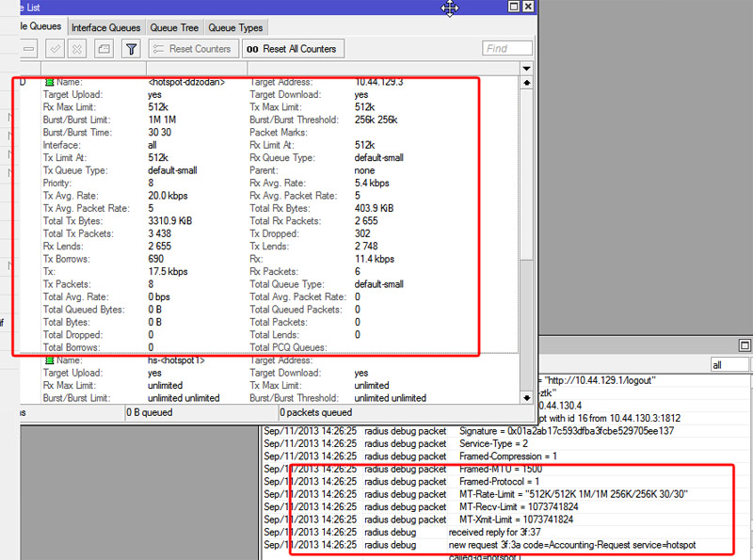753x560 pixels.
Task: Click Total Queue Type value default-small
Action: click(379, 284)
